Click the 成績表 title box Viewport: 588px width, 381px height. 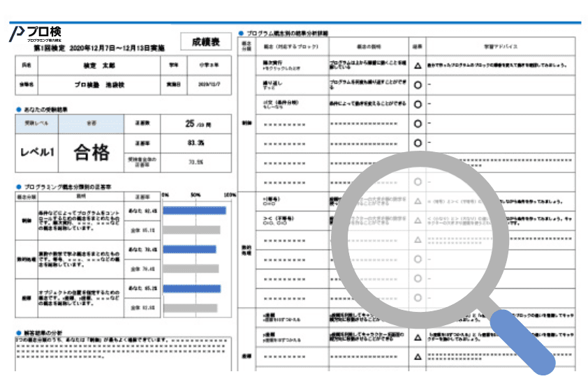pos(205,43)
